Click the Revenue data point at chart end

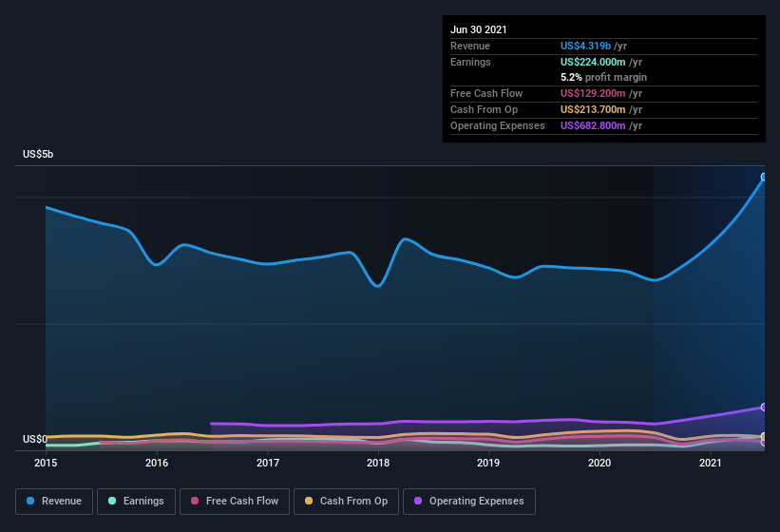[x=764, y=177]
